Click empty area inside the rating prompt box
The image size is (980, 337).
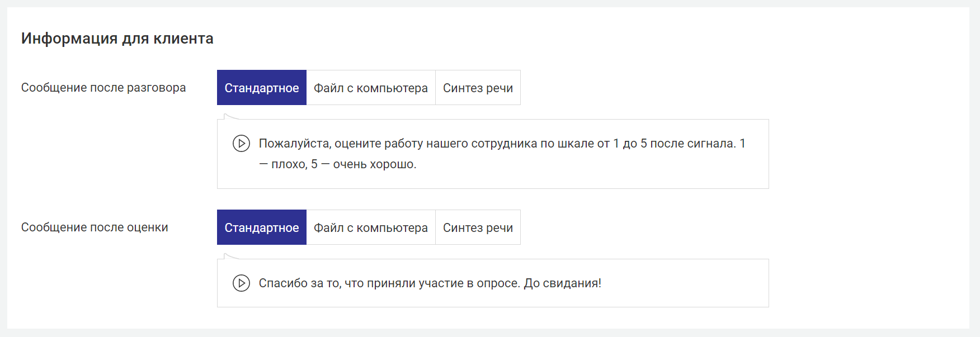pos(615,168)
